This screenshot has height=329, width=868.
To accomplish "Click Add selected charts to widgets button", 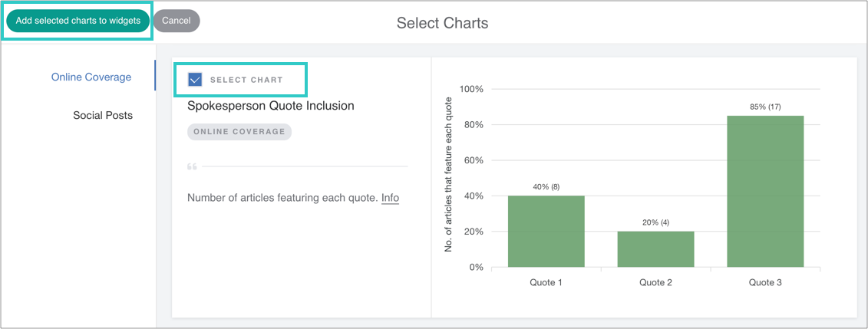I will tap(78, 21).
